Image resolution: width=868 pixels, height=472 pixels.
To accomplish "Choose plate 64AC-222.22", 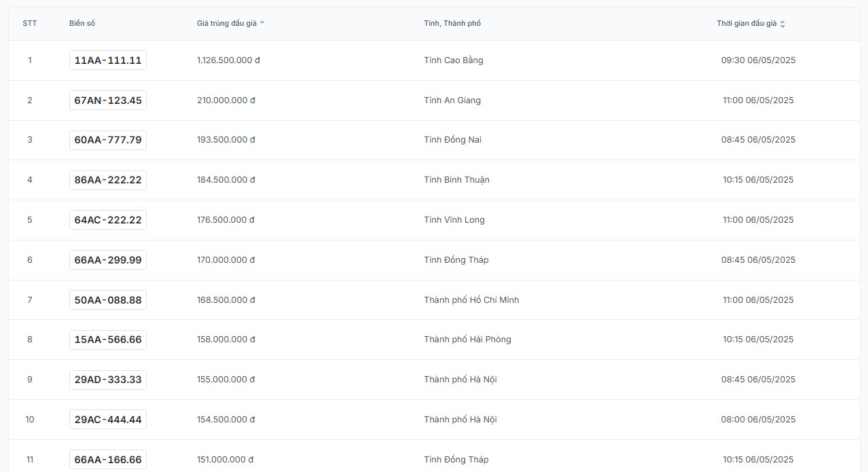I will (108, 220).
